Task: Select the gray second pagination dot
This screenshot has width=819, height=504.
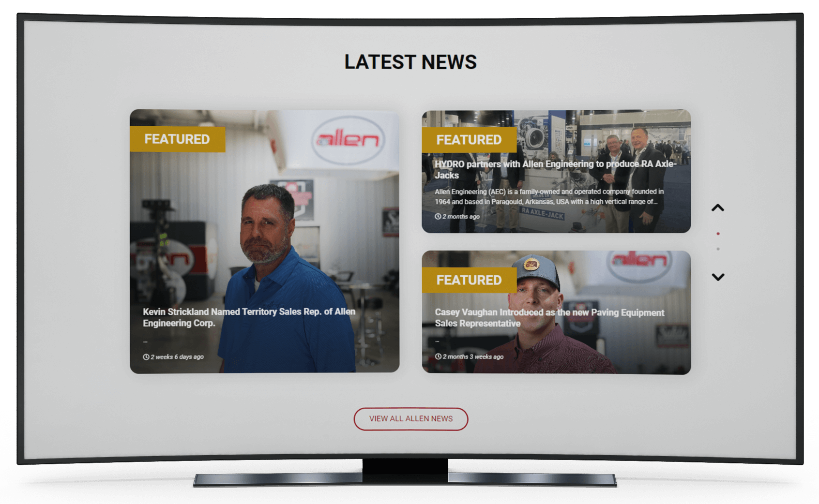Action: tap(718, 249)
